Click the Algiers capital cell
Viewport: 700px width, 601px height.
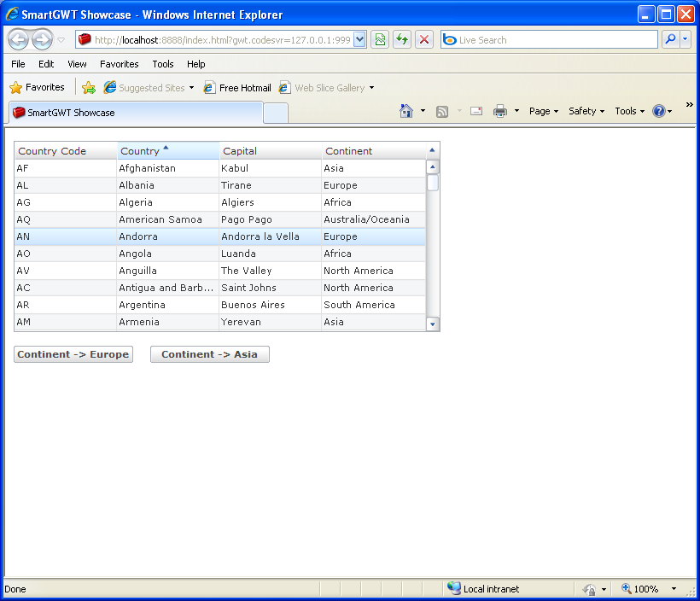pos(270,202)
